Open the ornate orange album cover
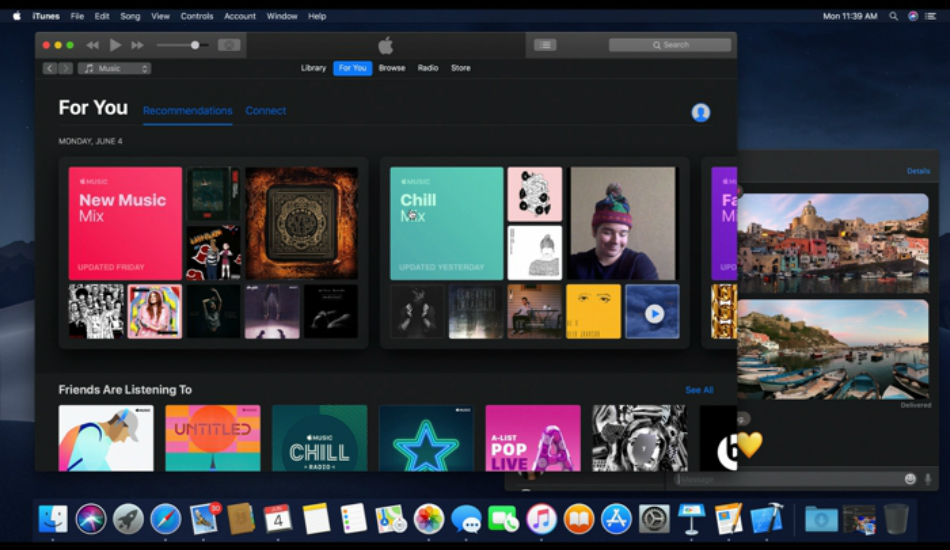The width and height of the screenshot is (950, 550). coord(301,224)
